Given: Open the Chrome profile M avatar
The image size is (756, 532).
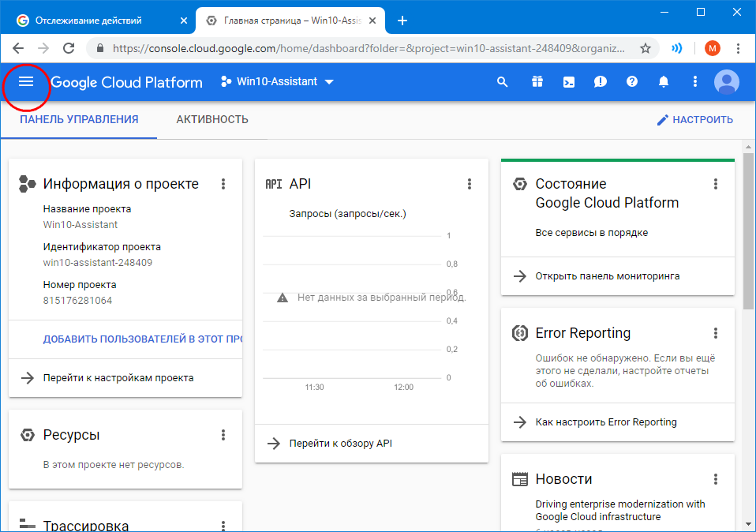Looking at the screenshot, I should (712, 48).
